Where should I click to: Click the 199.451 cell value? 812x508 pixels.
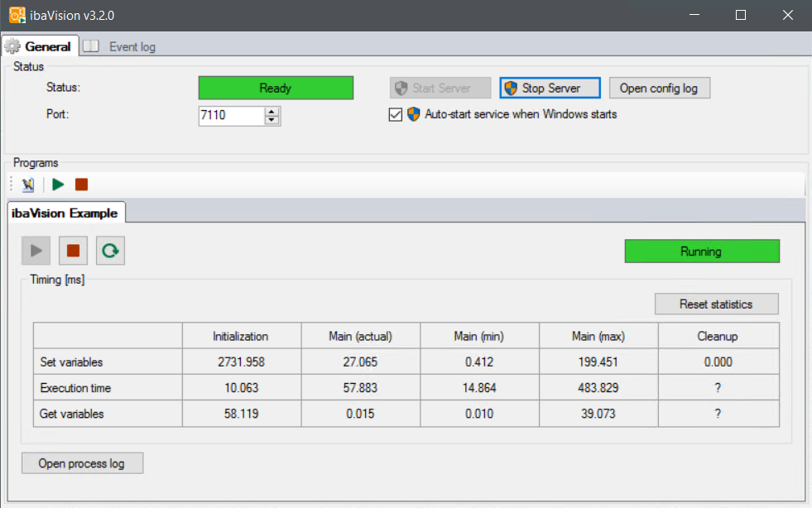click(598, 362)
